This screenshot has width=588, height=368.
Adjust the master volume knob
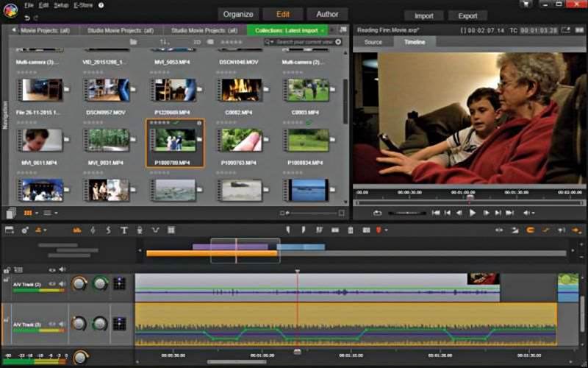80,357
